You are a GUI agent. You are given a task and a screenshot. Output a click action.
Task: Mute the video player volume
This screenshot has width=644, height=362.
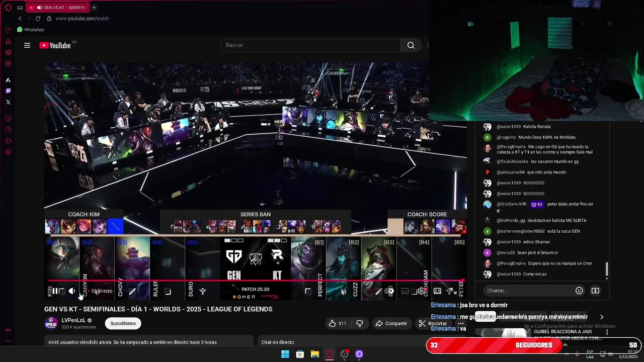pyautogui.click(x=72, y=291)
